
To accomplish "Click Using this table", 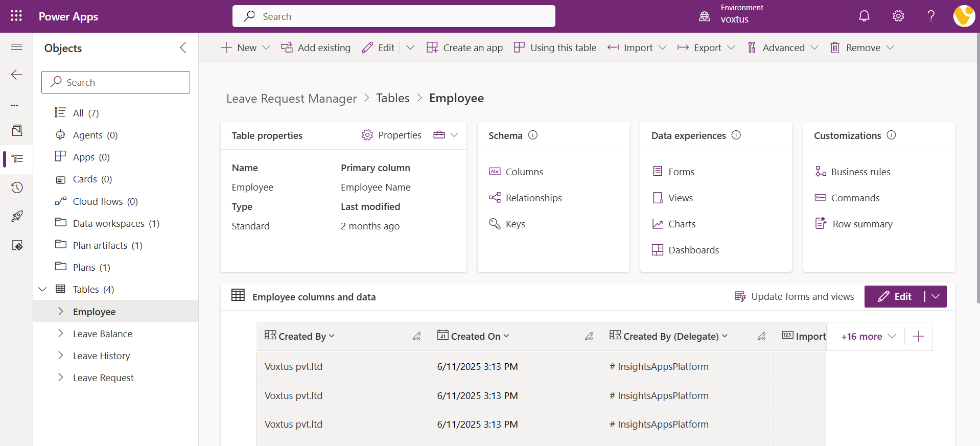I will click(x=554, y=48).
